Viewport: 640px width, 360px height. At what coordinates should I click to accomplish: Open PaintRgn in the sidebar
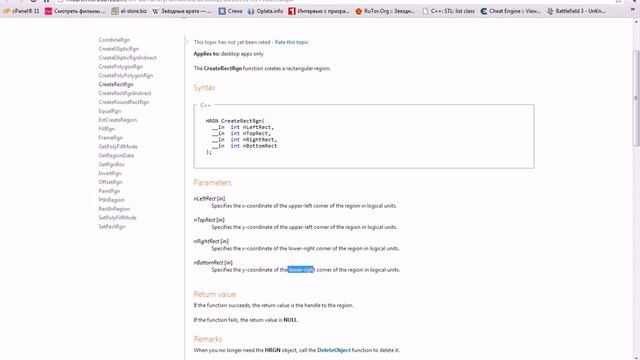point(109,191)
